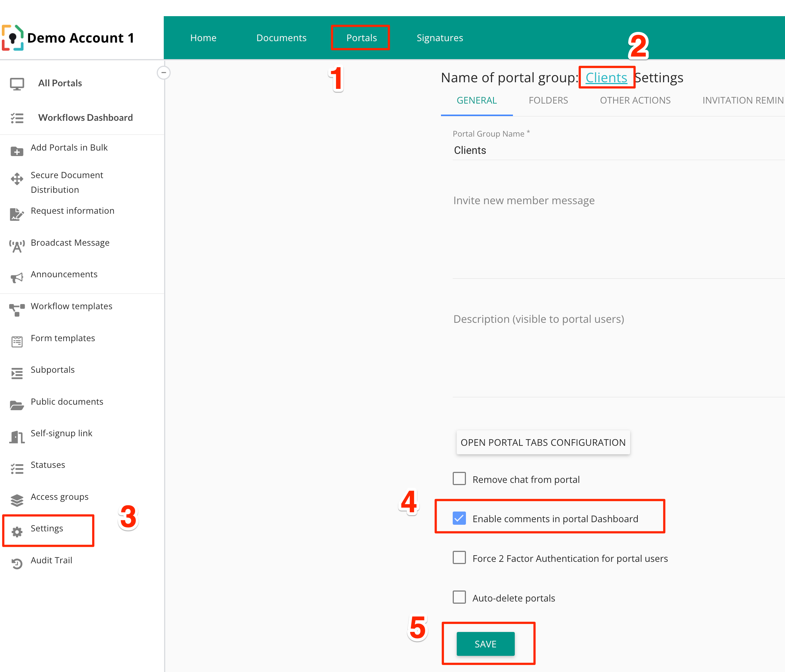
Task: Open Secure Document Distribution via its icon
Action: tap(17, 179)
